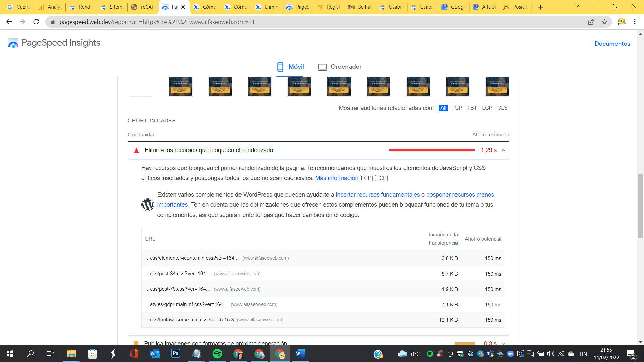Open the Microsoft Store taskbar icon
Viewport: 644px width, 362px height.
pyautogui.click(x=92, y=354)
